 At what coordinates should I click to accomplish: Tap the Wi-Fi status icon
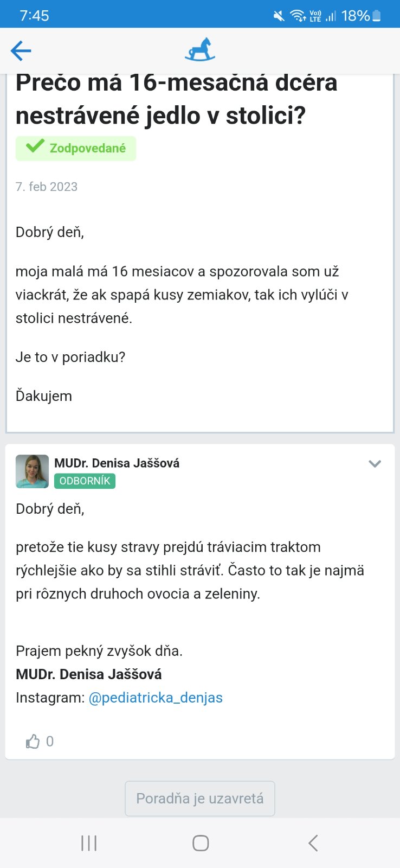click(298, 16)
